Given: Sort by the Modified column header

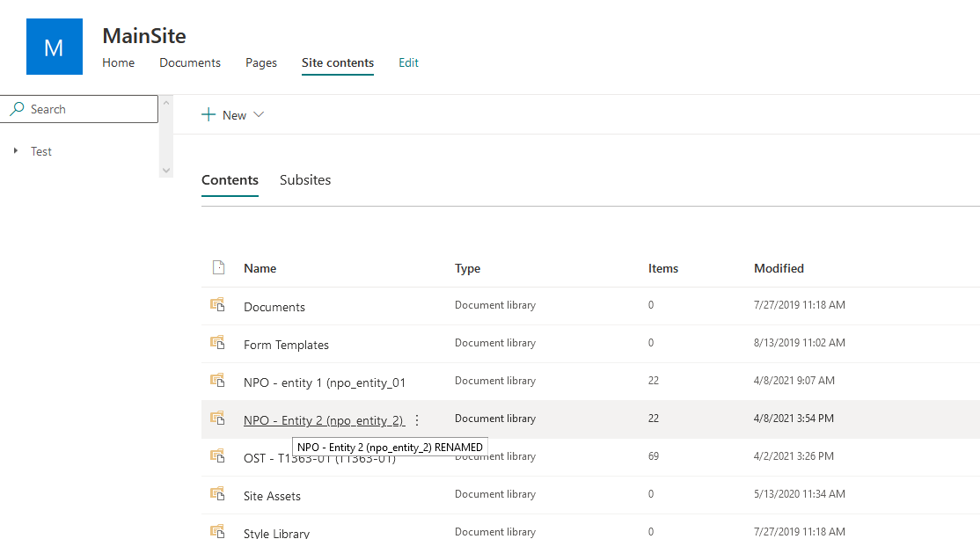Looking at the screenshot, I should (x=779, y=268).
